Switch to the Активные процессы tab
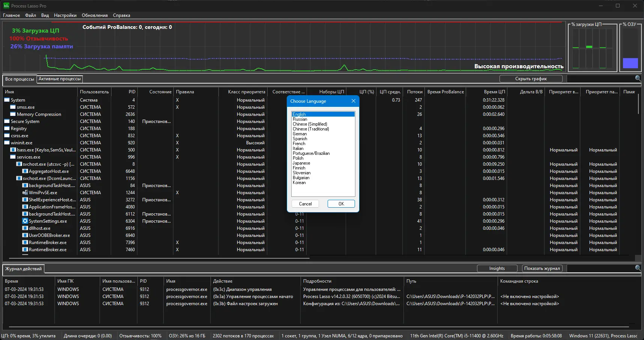The height and width of the screenshot is (340, 644). pos(60,79)
